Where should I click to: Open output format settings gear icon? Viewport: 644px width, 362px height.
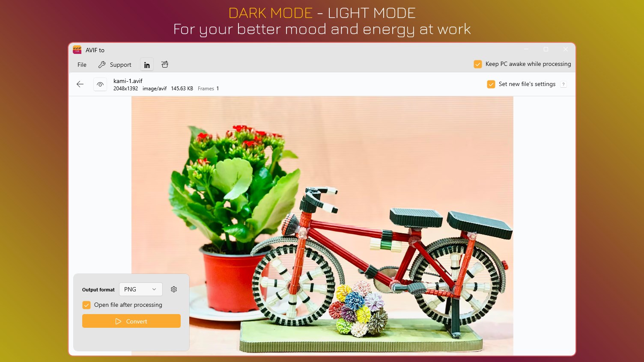coord(174,289)
